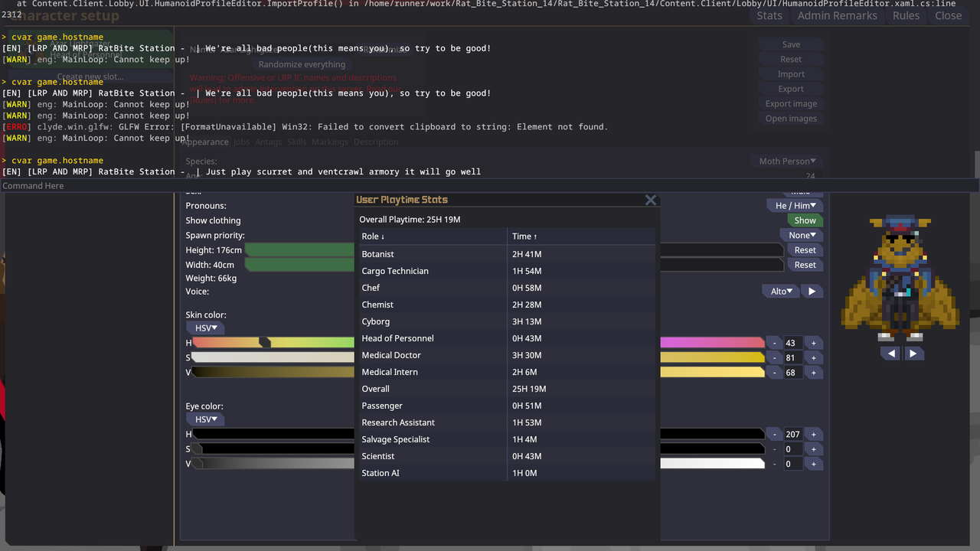Viewport: 980px width, 551px height.
Task: Decrease skin color saturation value 81
Action: [x=775, y=357]
